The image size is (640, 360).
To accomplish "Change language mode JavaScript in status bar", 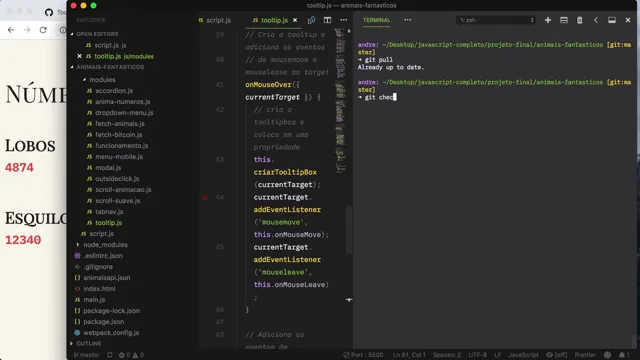I will 523,355.
